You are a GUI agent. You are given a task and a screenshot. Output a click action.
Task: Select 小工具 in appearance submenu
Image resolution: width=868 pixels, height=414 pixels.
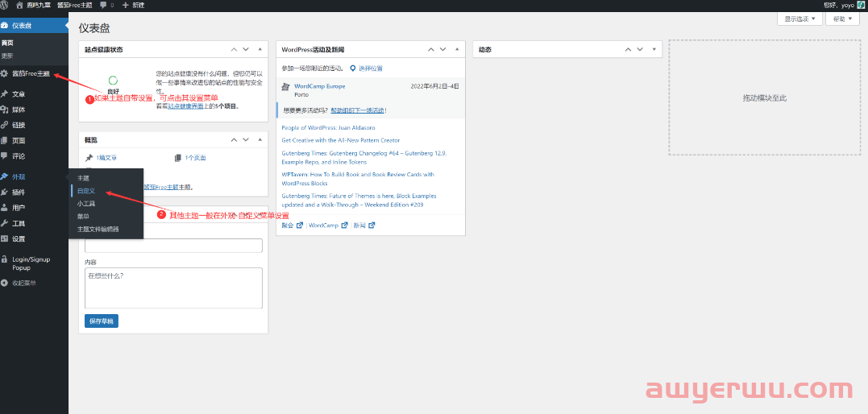tap(86, 203)
